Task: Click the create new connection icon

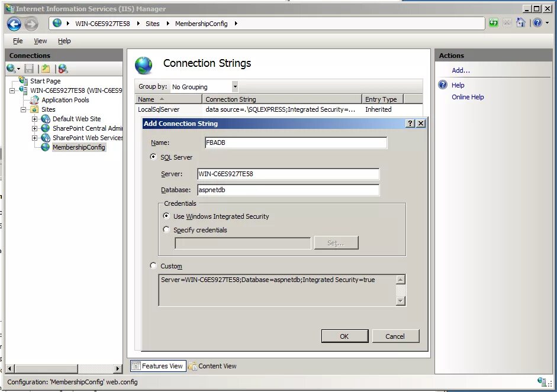Action: pos(11,69)
